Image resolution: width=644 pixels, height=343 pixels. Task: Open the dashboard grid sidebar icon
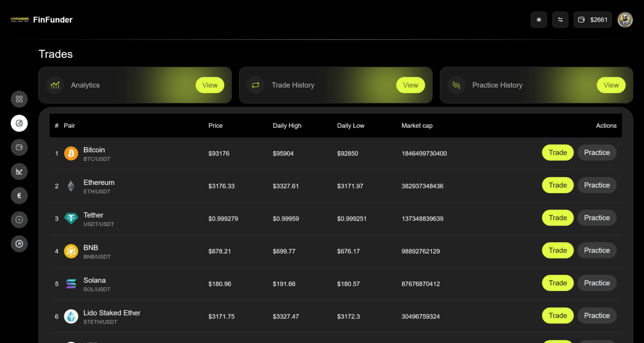19,99
